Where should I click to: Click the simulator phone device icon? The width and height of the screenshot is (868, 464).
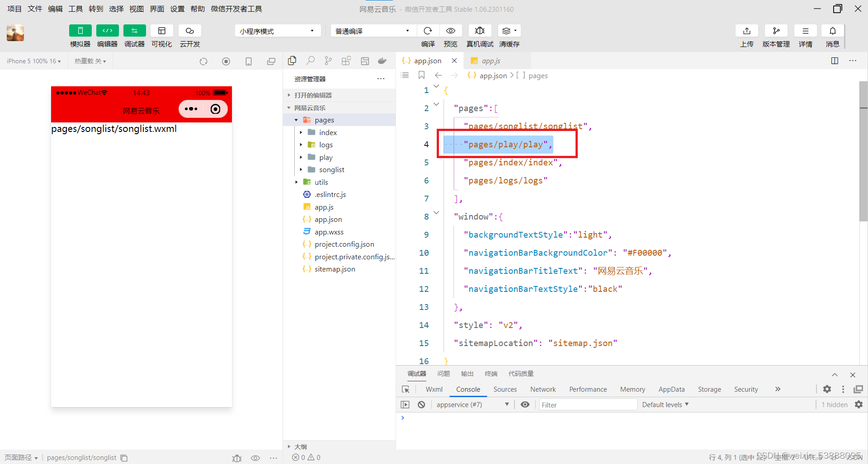click(249, 61)
